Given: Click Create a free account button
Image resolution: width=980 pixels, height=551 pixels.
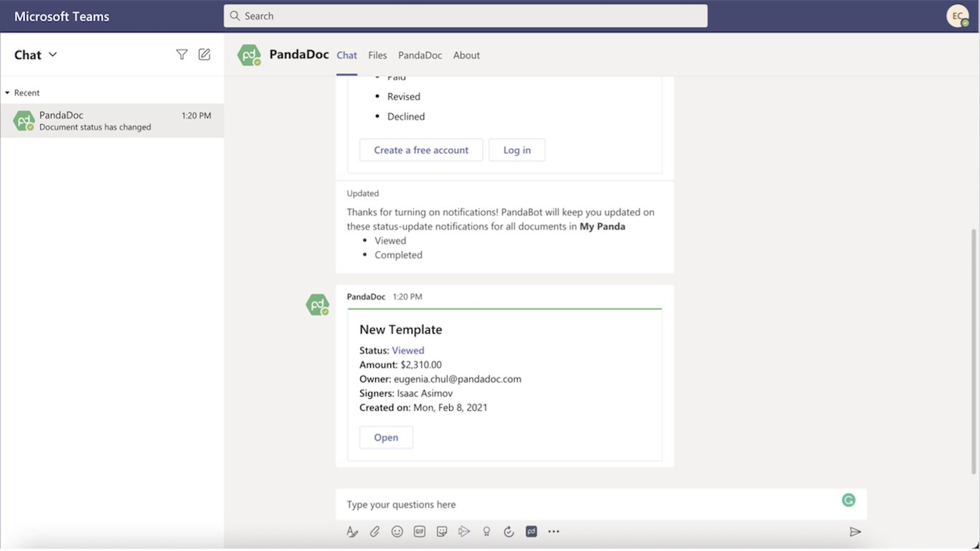Looking at the screenshot, I should coord(421,150).
